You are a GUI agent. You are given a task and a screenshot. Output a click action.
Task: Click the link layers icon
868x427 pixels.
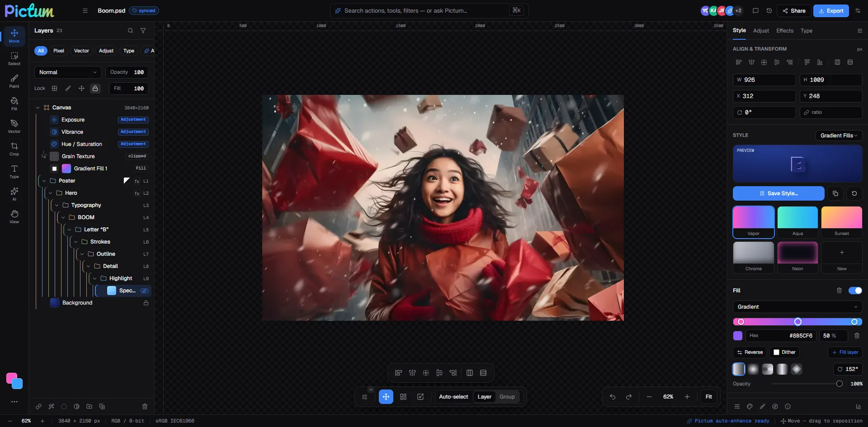click(39, 406)
